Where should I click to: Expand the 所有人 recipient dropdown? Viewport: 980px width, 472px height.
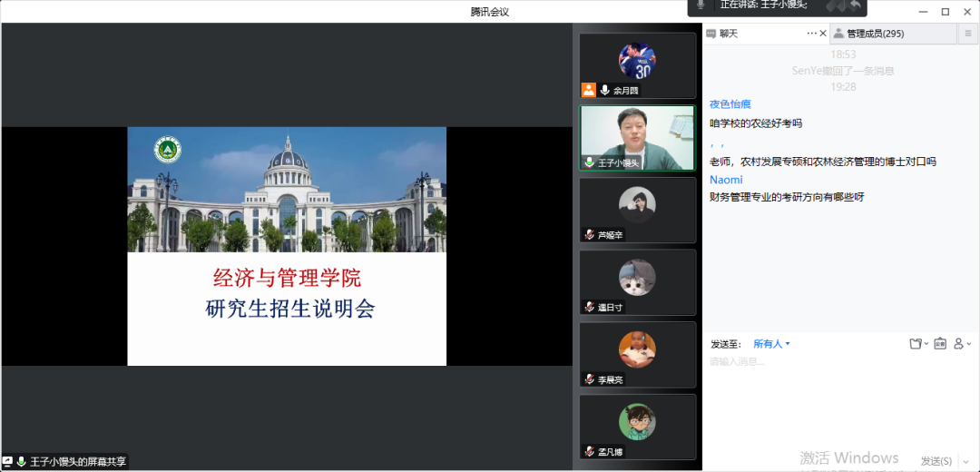point(772,344)
